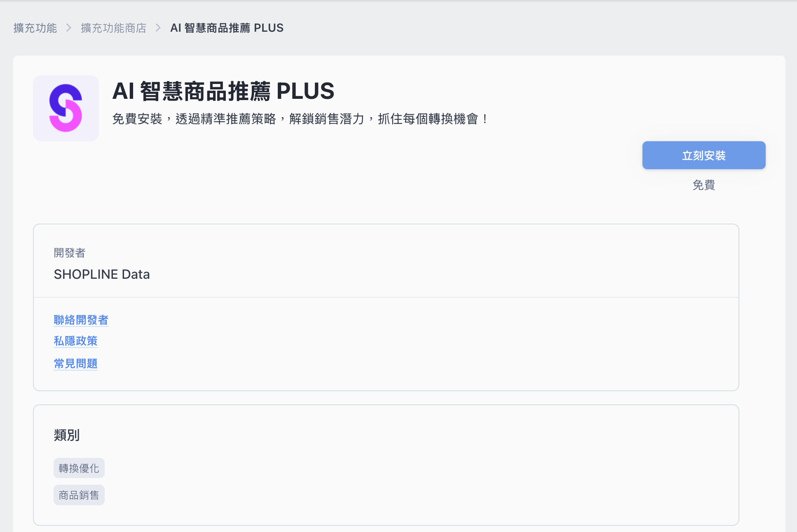Select the 轉換優化 category tag
797x532 pixels.
tap(79, 468)
